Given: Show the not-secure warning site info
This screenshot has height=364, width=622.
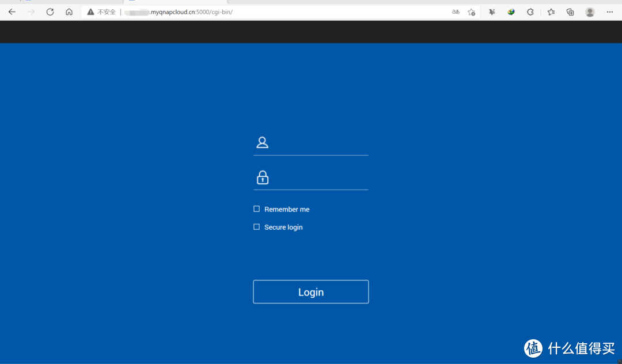Looking at the screenshot, I should tap(101, 12).
